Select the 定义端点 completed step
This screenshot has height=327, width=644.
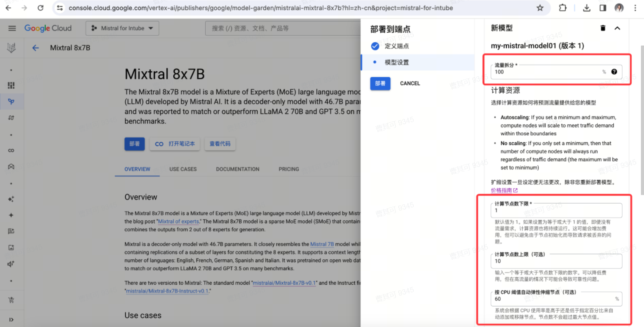click(x=396, y=46)
